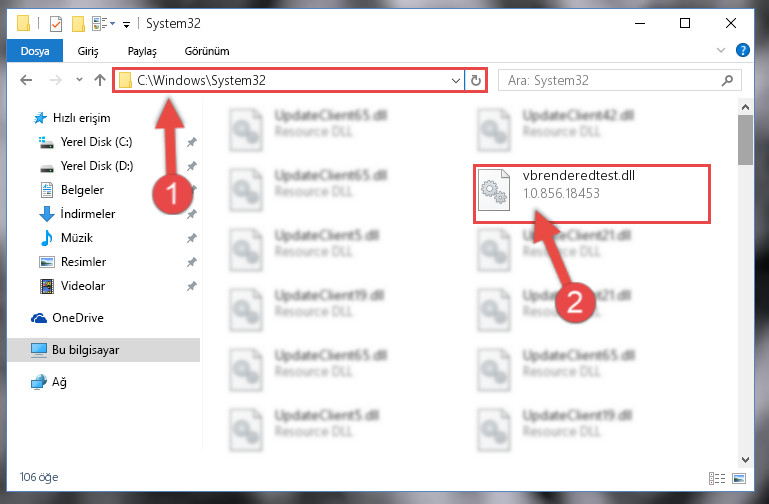Click the Back navigation arrow
769x504 pixels.
coord(26,80)
